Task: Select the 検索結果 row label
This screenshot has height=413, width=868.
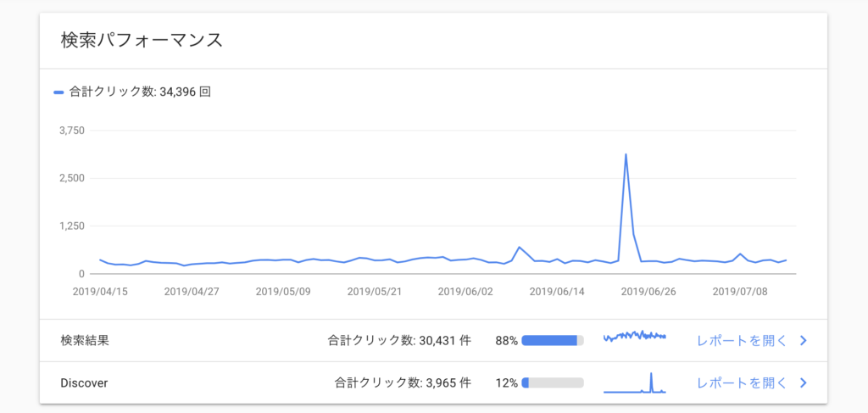Action: click(85, 340)
